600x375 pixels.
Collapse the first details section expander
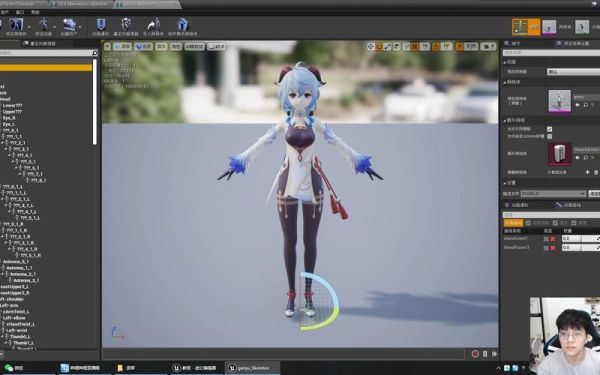505,62
